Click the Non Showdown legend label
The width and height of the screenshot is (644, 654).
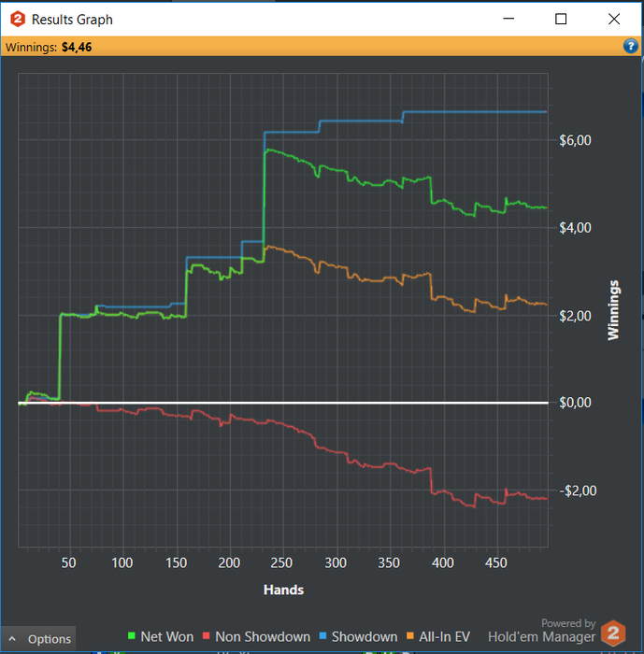pos(263,637)
